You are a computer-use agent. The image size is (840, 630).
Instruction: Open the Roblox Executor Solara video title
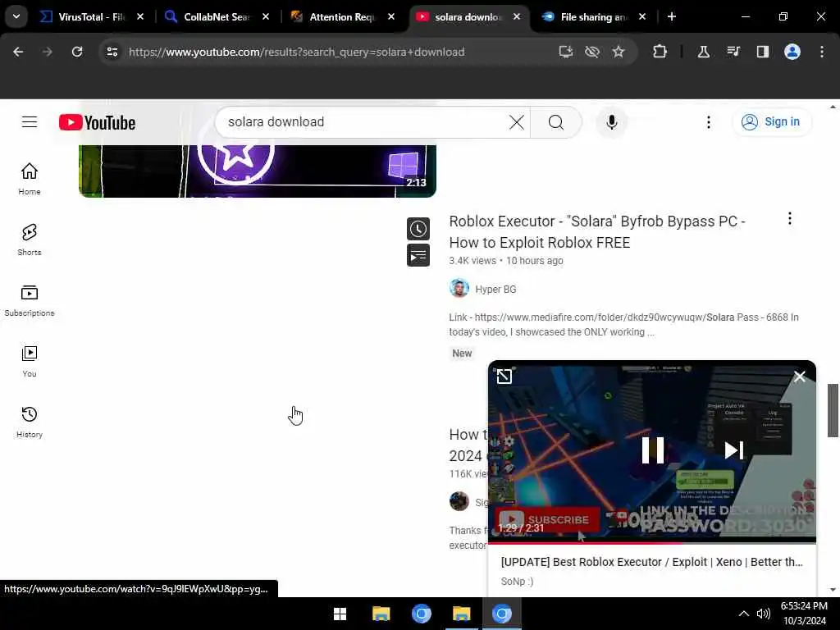pos(597,232)
